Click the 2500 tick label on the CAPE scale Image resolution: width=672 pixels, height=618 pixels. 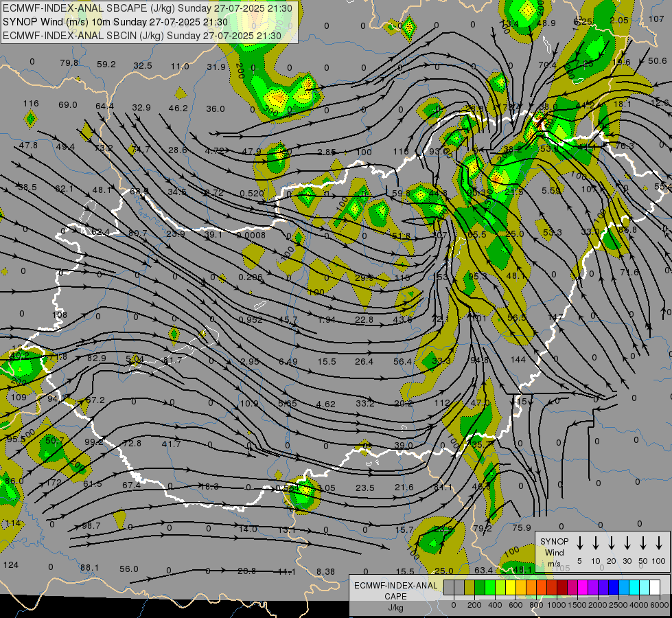618,605
